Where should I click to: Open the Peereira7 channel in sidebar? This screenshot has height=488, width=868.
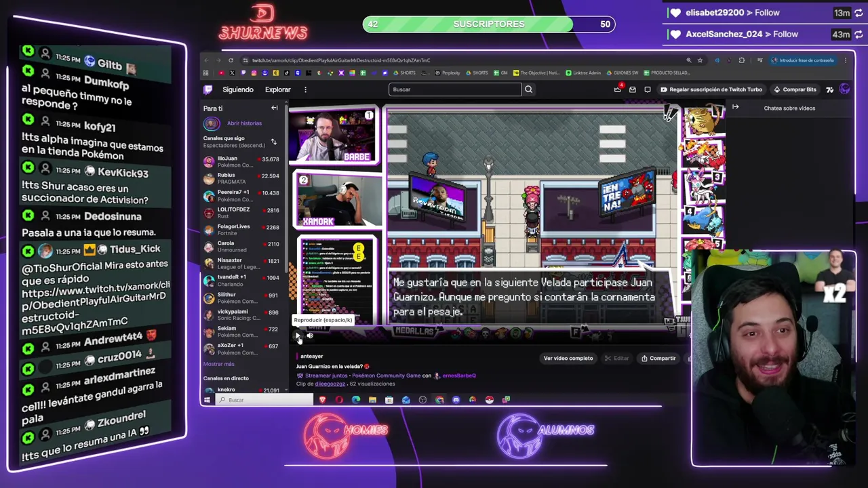point(241,195)
